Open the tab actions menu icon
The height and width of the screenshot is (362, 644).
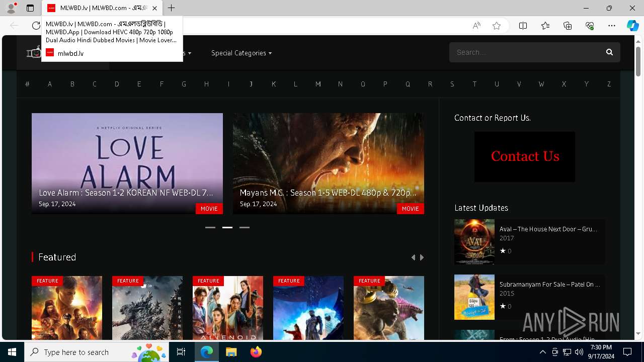click(30, 8)
